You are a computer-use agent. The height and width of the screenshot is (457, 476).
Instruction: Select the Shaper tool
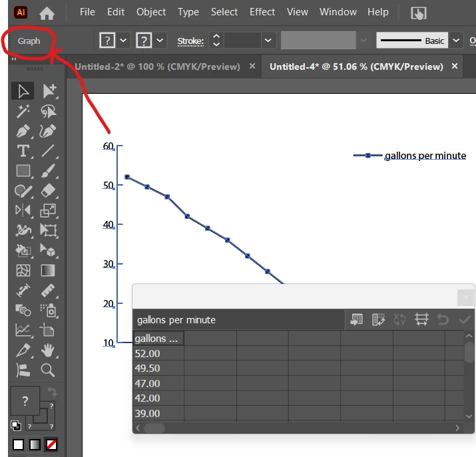pos(23,191)
